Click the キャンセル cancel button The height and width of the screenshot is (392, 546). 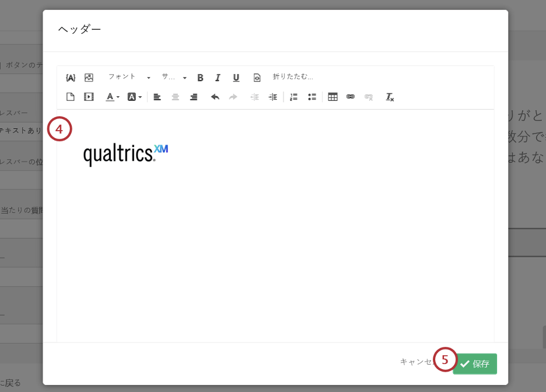pyautogui.click(x=416, y=362)
